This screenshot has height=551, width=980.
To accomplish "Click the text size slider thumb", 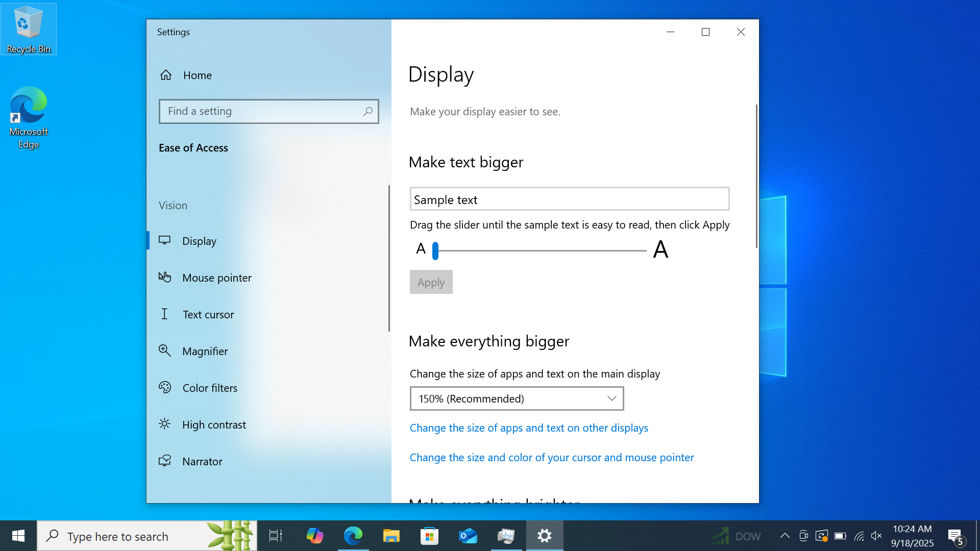I will click(435, 251).
